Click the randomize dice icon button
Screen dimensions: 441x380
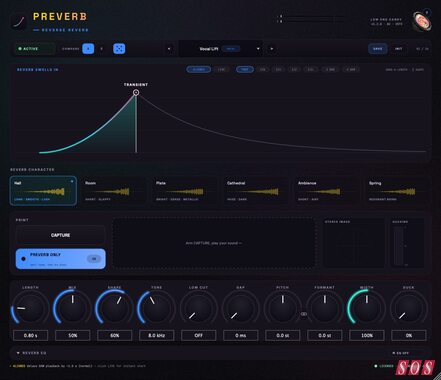119,49
